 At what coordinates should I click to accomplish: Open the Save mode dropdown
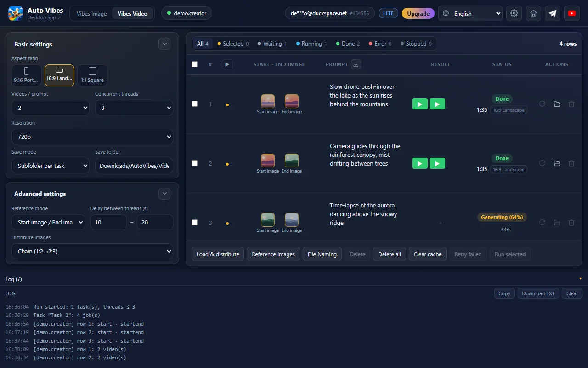(x=51, y=166)
